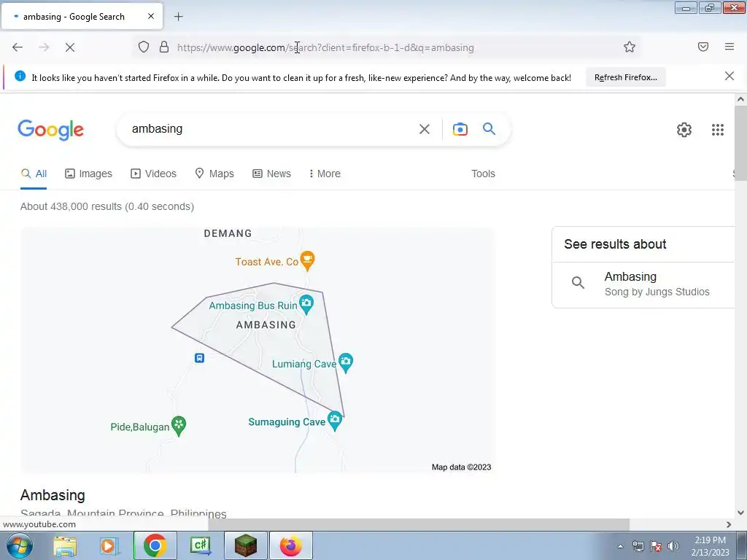
Task: Open the Ambasing song by Jungs Studios result
Action: (x=643, y=284)
